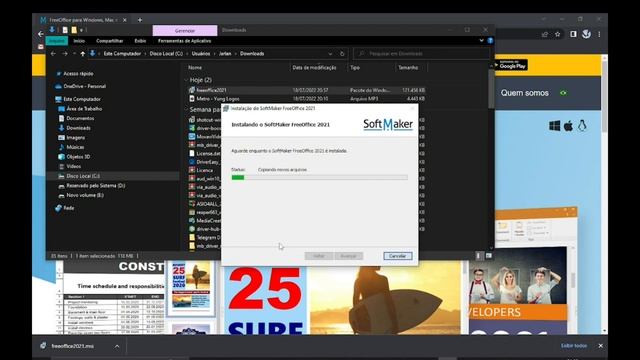The width and height of the screenshot is (640, 360).
Task: Open options for freeoffice2021.msi download
Action: [117, 347]
